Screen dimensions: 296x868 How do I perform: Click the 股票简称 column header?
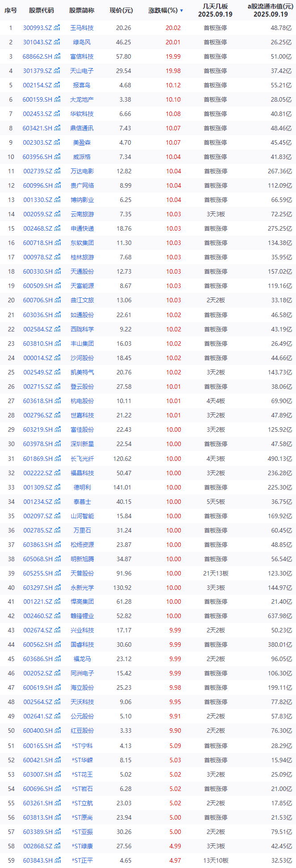click(x=82, y=10)
